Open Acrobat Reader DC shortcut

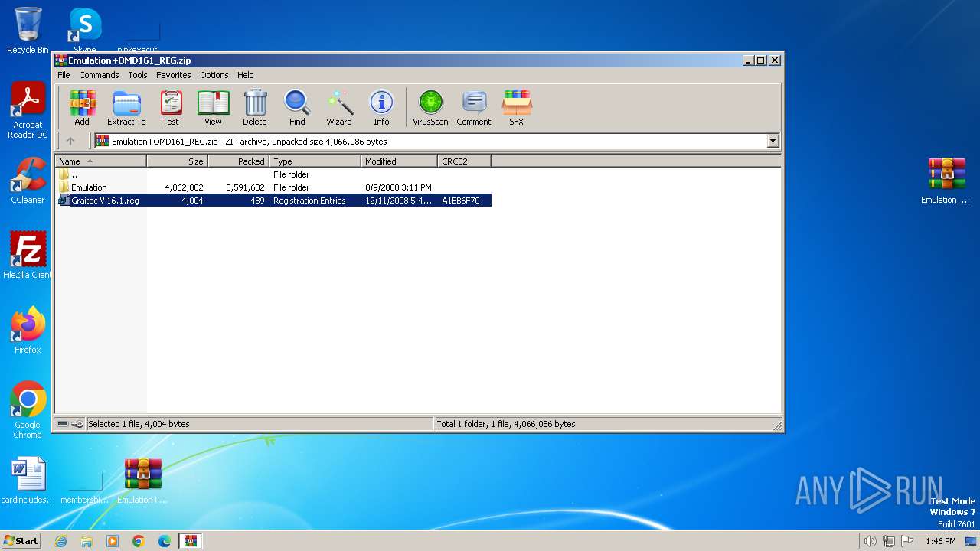pyautogui.click(x=28, y=111)
